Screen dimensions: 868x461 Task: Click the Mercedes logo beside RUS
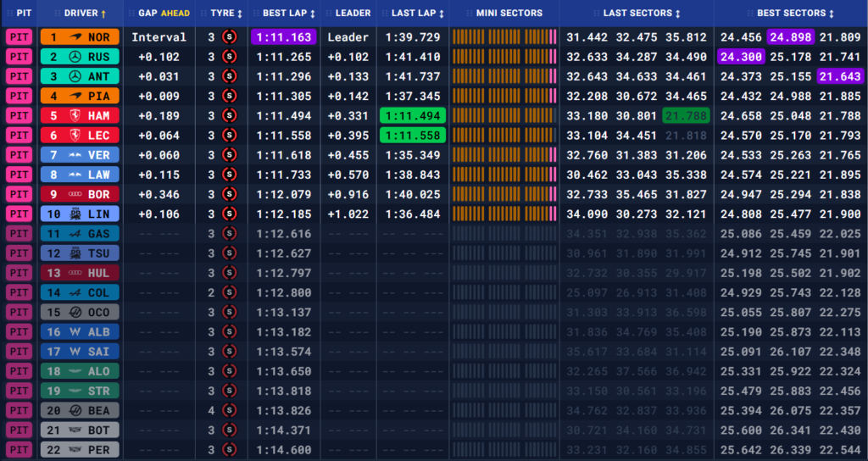[x=75, y=57]
